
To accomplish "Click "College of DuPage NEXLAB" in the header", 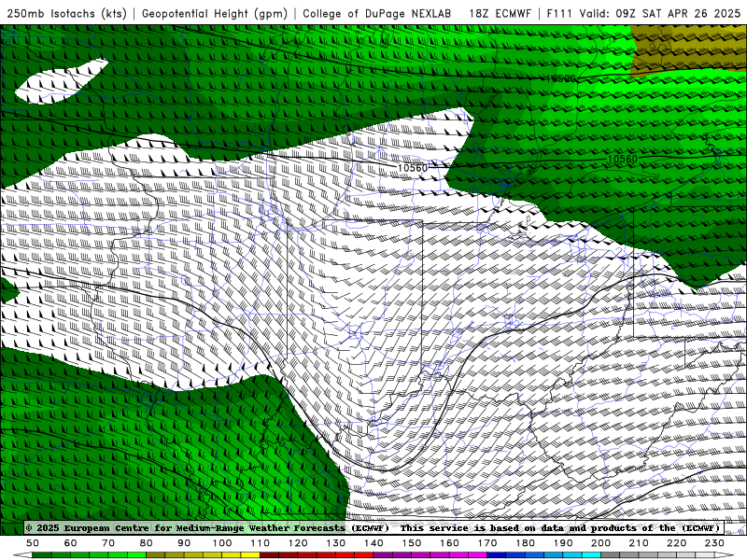I will [x=377, y=14].
